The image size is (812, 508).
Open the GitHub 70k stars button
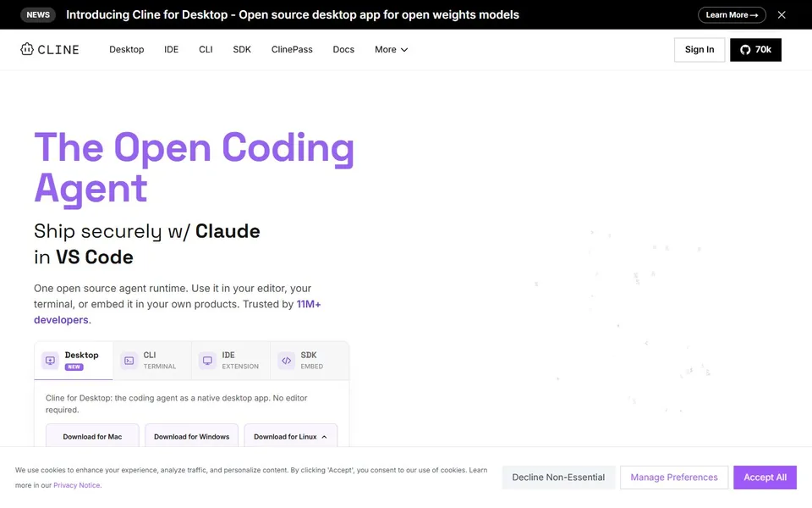click(x=755, y=50)
